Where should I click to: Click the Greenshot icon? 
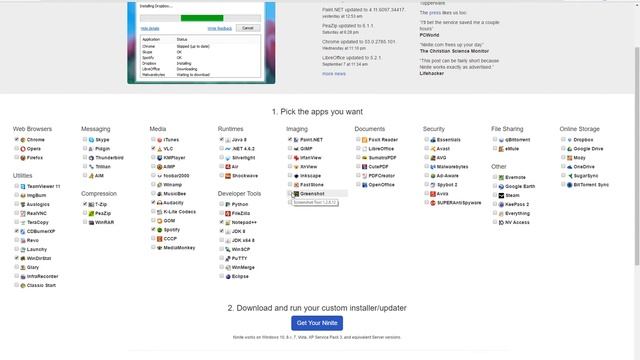tap(296, 193)
